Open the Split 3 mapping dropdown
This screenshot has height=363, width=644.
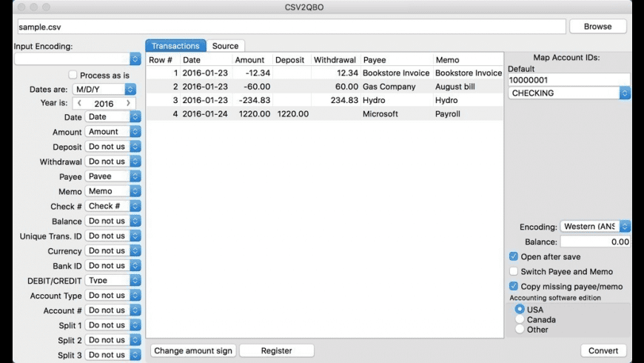click(x=113, y=355)
